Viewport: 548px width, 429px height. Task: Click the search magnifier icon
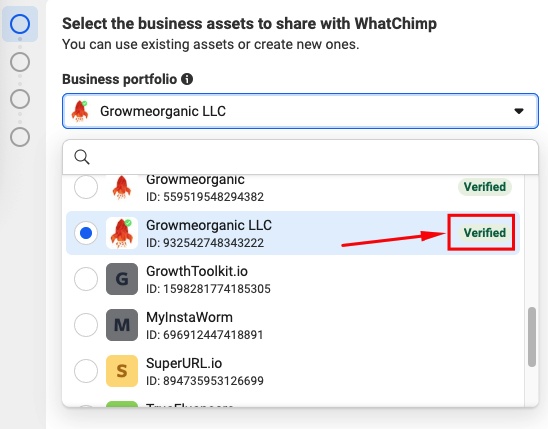(82, 157)
